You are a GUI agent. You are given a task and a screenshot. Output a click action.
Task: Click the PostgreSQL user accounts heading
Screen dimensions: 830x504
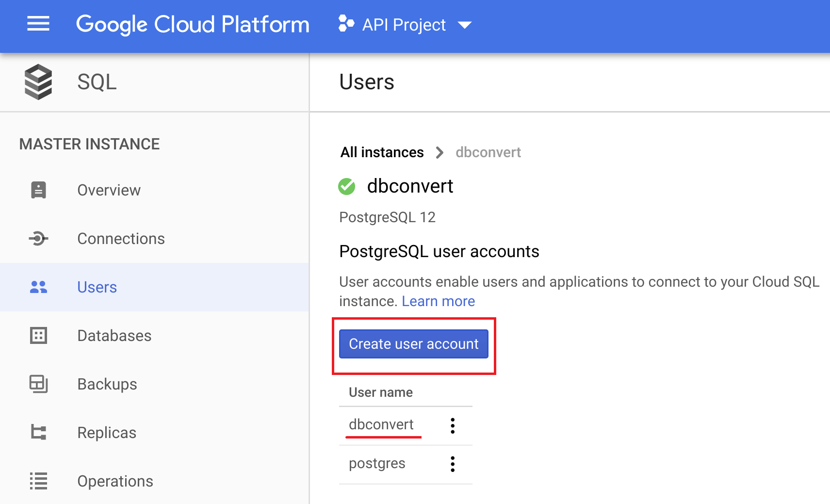pos(439,252)
